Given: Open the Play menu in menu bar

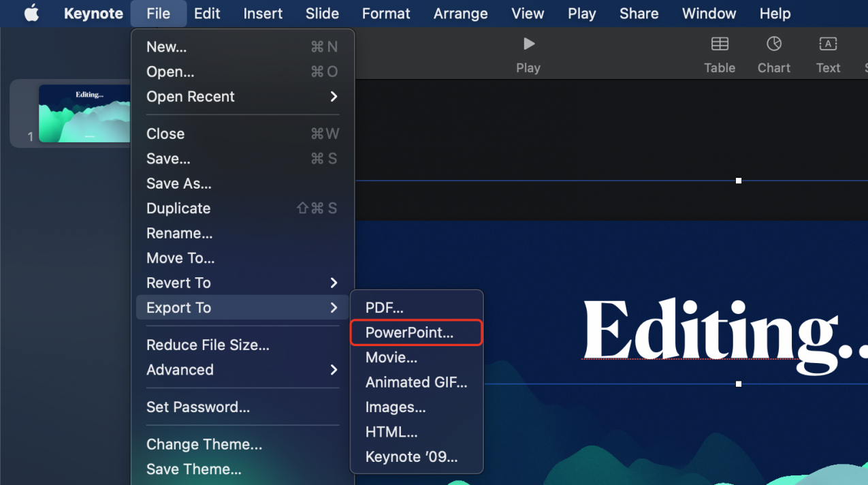Looking at the screenshot, I should tap(581, 13).
